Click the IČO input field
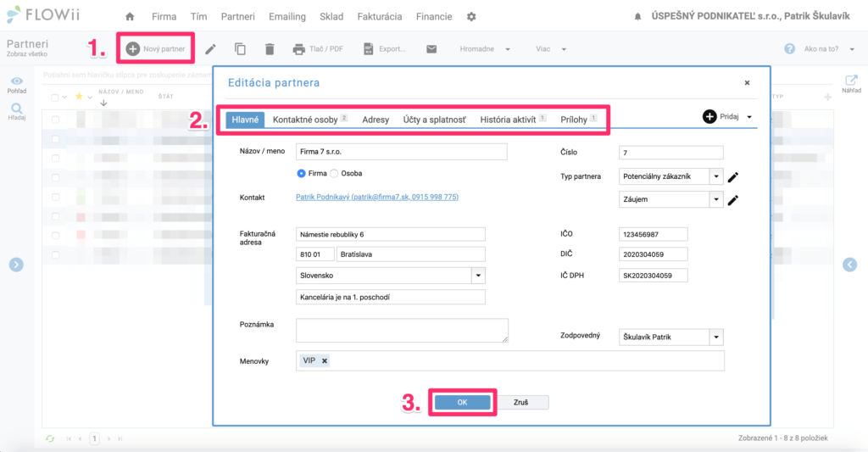This screenshot has width=868, height=452. tap(654, 234)
